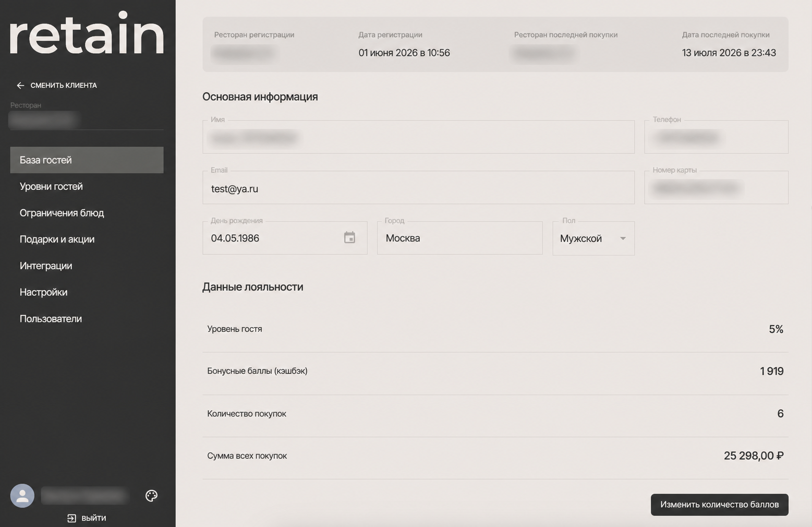Click the Ресторан регистрации label

(x=254, y=35)
